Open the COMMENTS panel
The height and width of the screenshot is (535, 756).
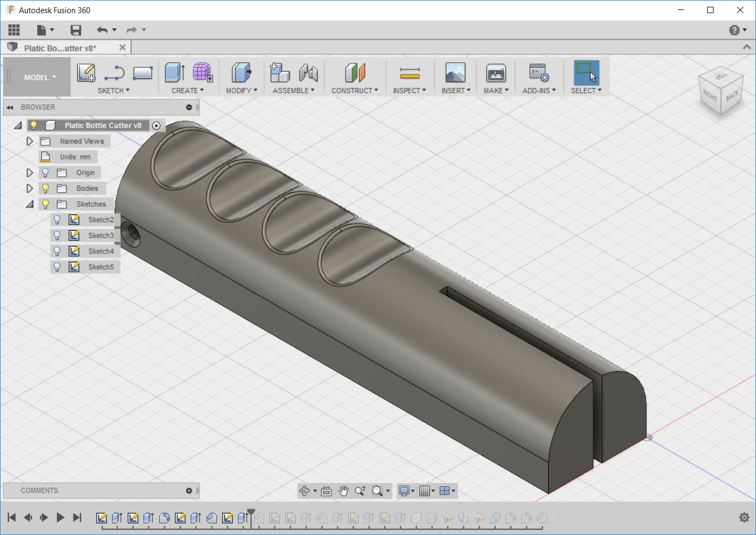coord(39,490)
